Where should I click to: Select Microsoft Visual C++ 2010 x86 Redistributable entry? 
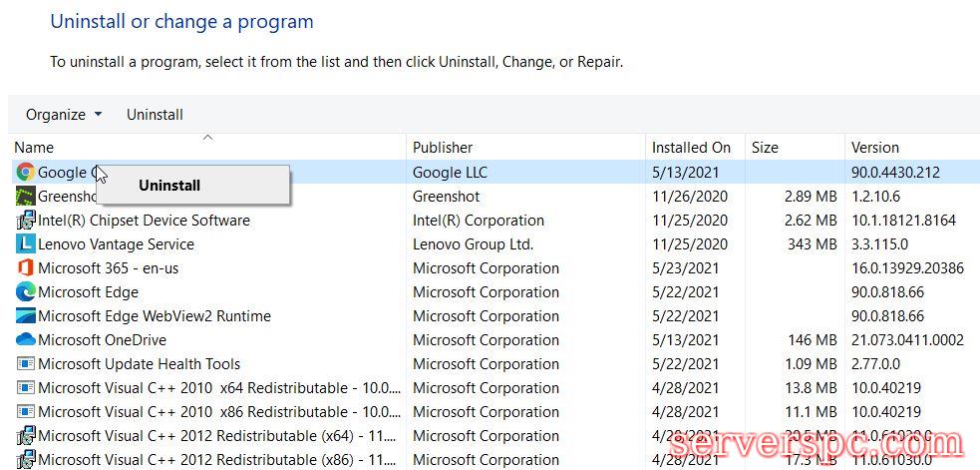click(x=218, y=412)
